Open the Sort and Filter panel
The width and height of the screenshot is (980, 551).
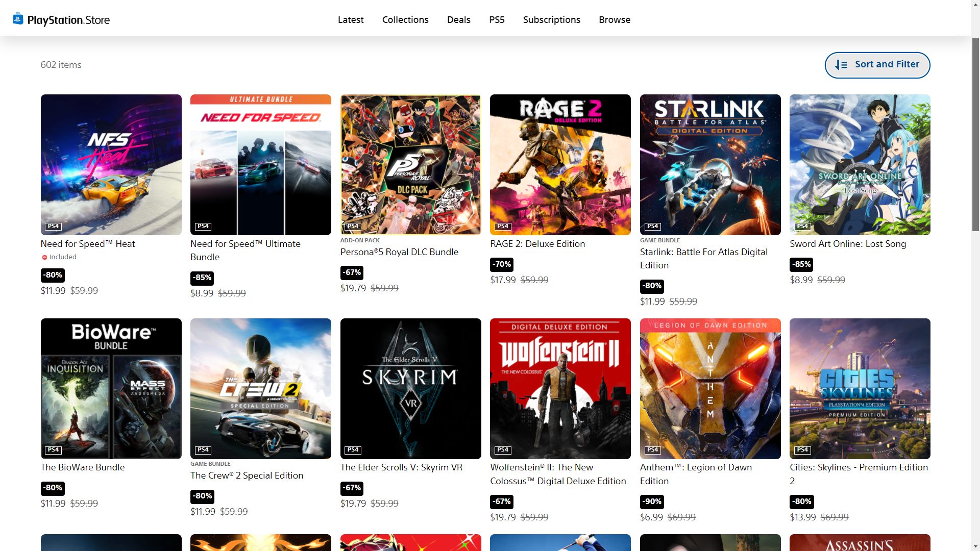[877, 65]
